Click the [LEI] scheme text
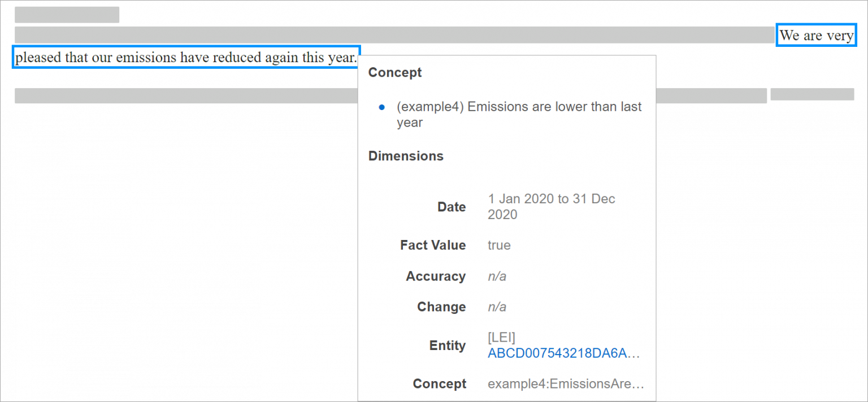Screen dimensions: 868x402 [501, 338]
